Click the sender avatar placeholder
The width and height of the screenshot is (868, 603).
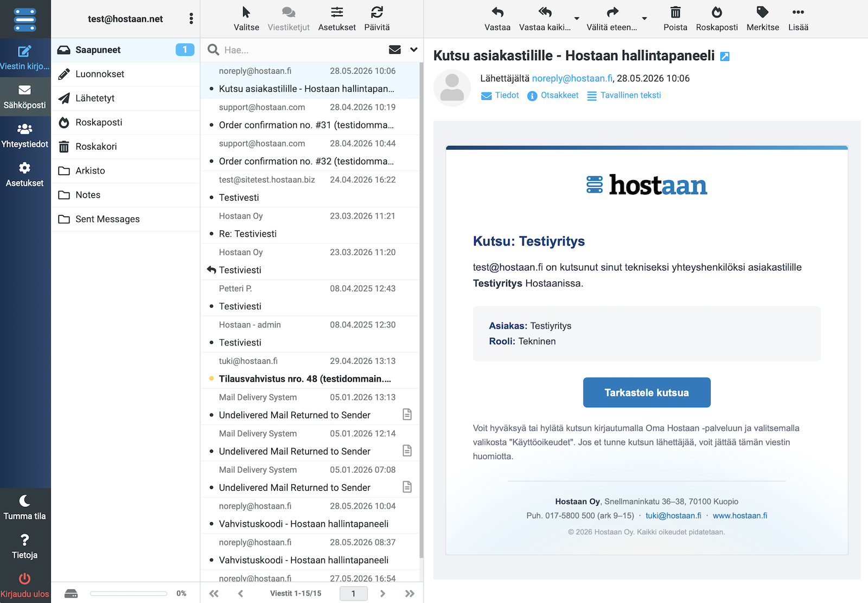click(x=452, y=88)
